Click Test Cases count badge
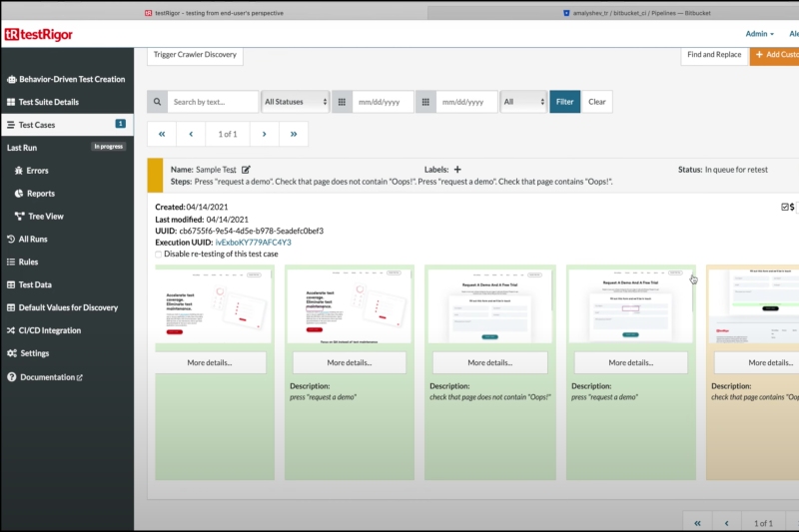Image resolution: width=799 pixels, height=532 pixels. (120, 124)
